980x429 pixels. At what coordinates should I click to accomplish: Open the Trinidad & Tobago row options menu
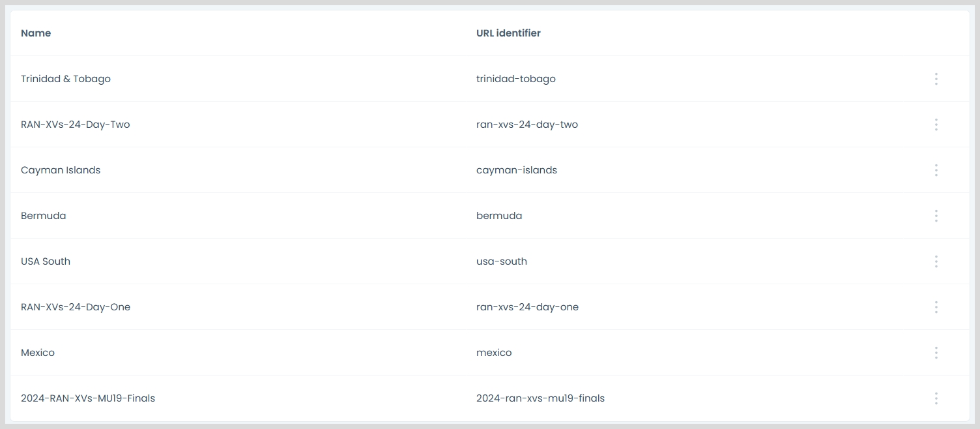tap(936, 79)
